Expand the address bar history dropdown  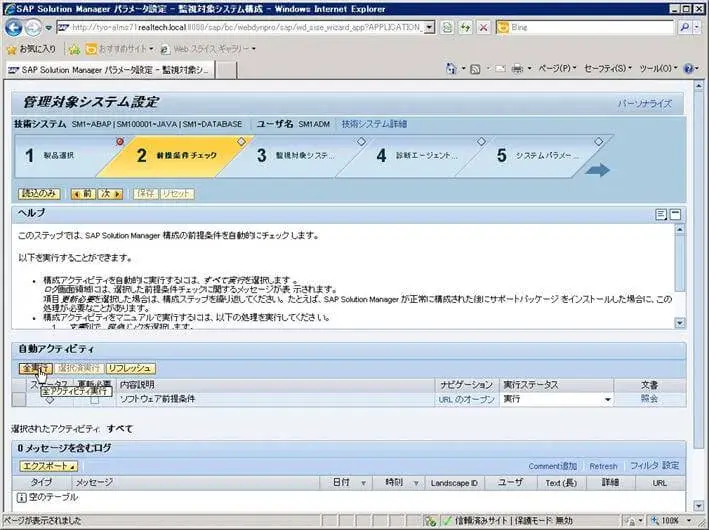pyautogui.click(x=430, y=28)
